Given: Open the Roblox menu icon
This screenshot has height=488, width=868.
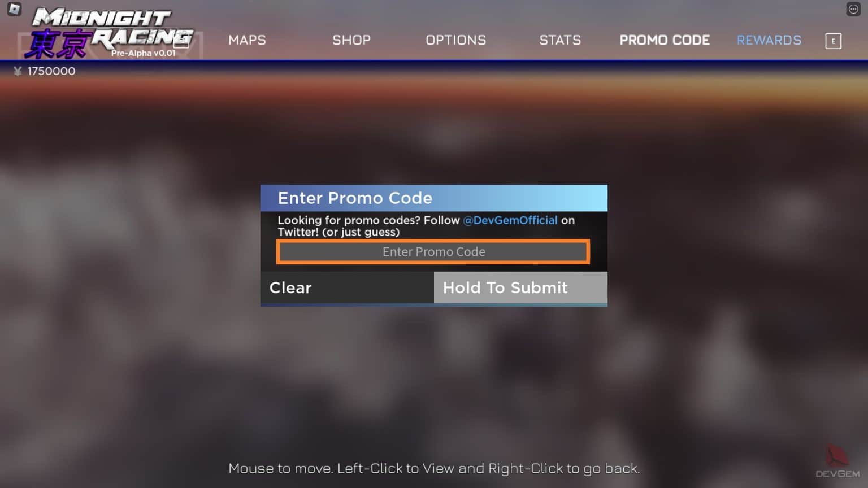Looking at the screenshot, I should click(x=14, y=9).
